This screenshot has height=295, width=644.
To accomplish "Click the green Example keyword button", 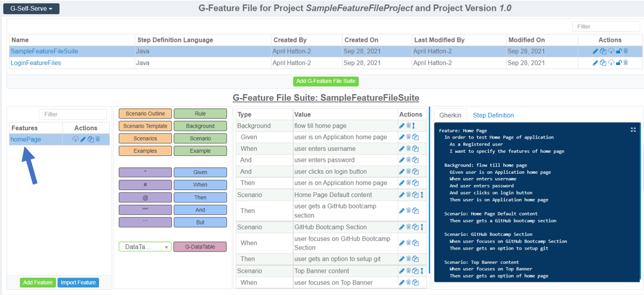I will [201, 151].
